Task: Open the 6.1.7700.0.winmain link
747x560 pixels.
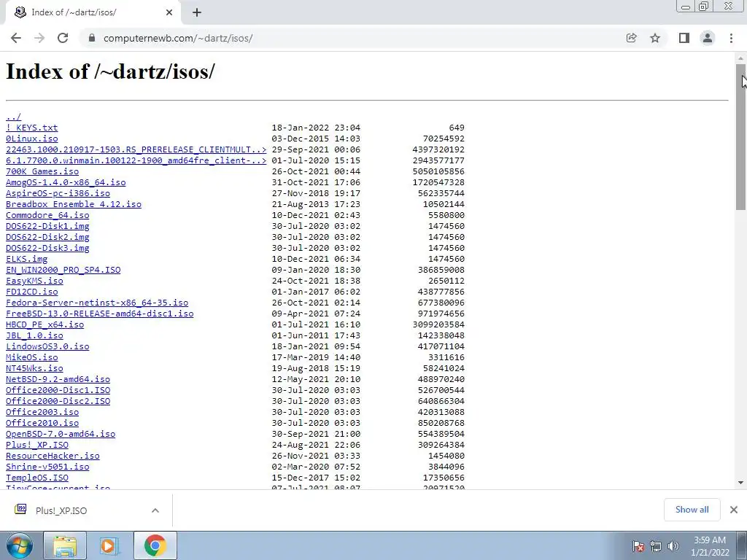Action: point(136,160)
